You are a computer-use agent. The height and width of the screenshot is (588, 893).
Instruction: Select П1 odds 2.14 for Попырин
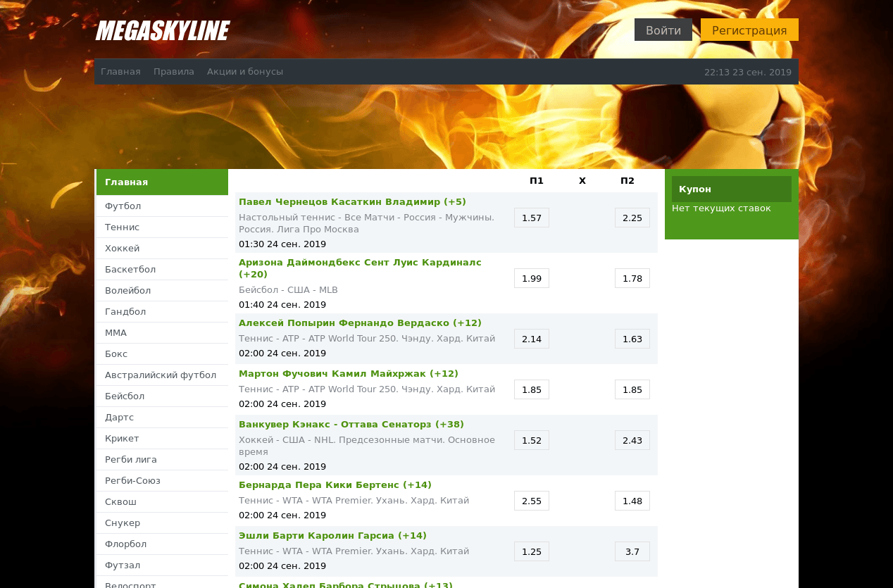click(x=531, y=339)
